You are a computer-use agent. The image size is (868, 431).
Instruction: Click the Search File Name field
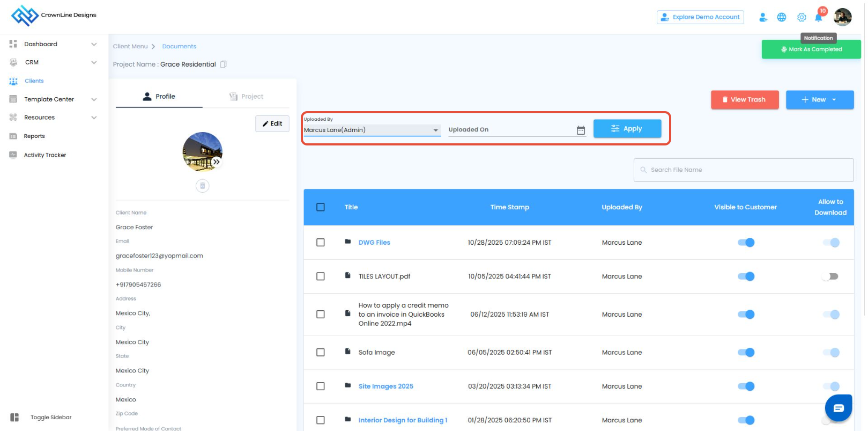(743, 170)
